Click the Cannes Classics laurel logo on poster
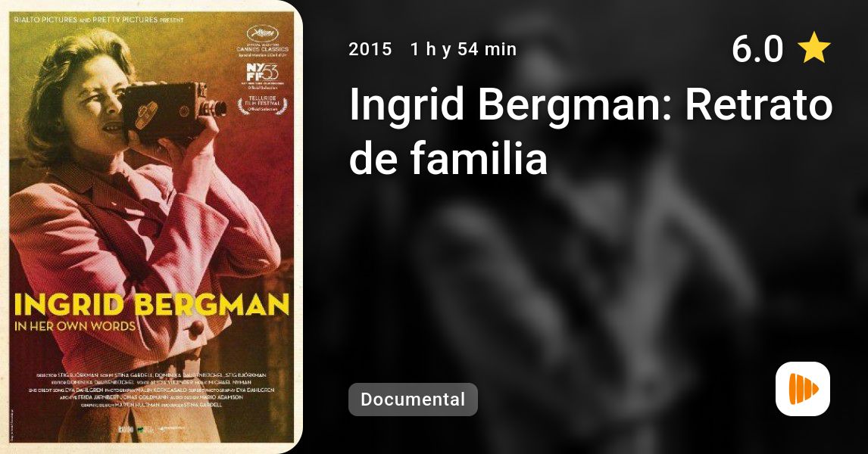Viewport: 868px width, 454px height. [x=262, y=41]
